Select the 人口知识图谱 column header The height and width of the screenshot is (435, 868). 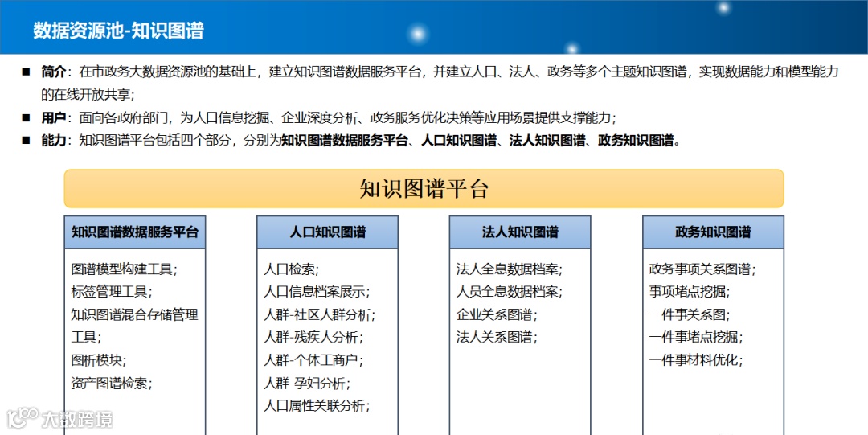(x=327, y=232)
